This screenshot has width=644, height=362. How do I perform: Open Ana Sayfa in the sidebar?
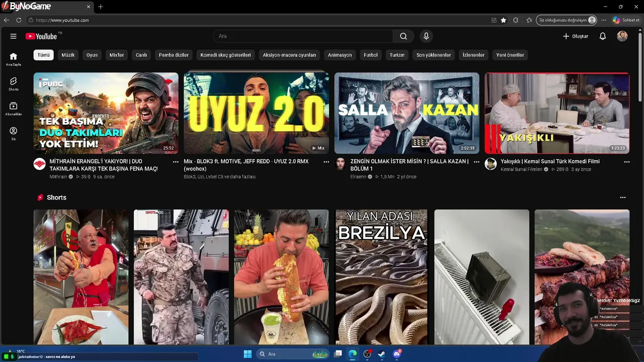(x=14, y=59)
